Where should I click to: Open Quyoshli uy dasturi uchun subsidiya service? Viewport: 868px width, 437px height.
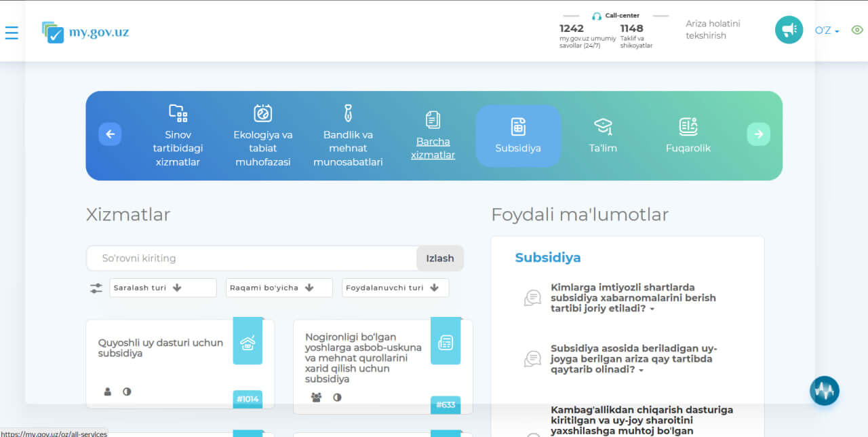click(x=161, y=348)
